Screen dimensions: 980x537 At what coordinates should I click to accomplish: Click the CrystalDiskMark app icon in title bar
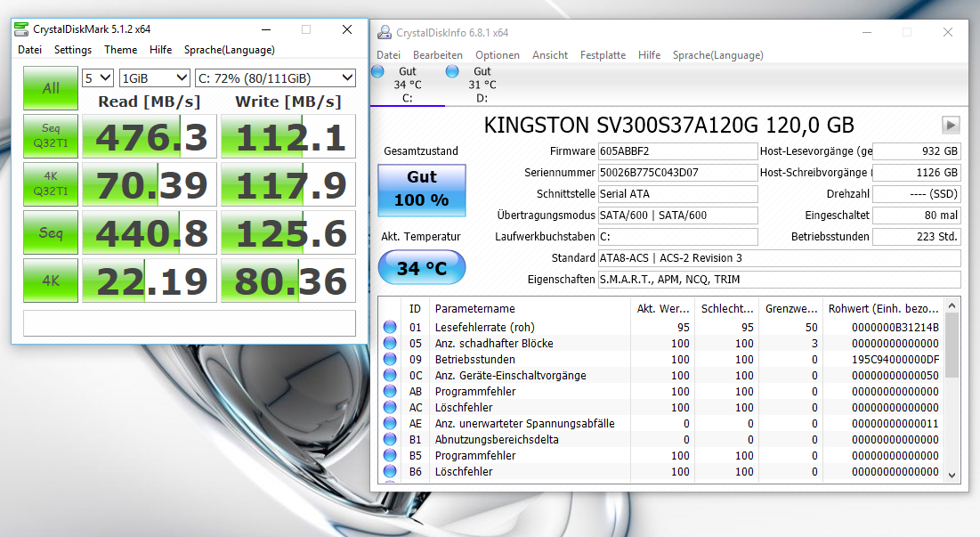[21, 28]
